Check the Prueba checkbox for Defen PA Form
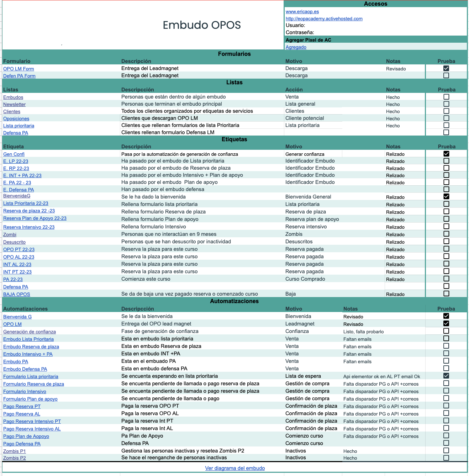 tap(446, 75)
